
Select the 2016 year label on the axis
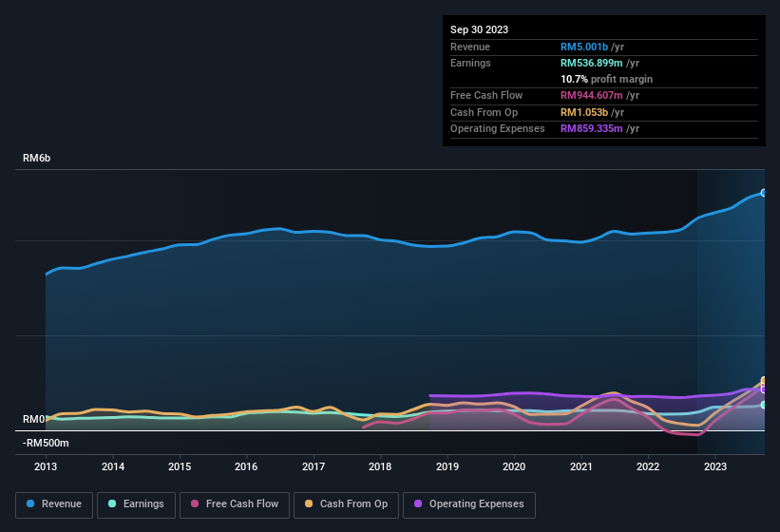pyautogui.click(x=246, y=466)
